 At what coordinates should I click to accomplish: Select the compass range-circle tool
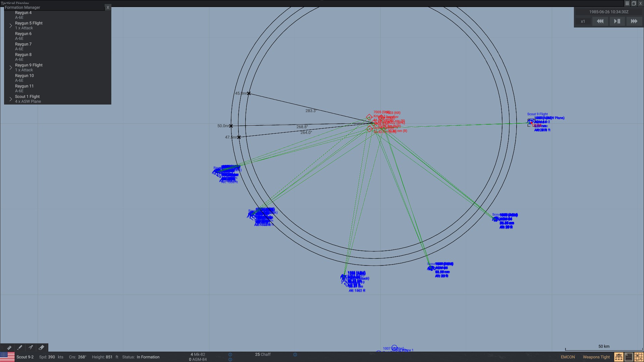click(31, 348)
